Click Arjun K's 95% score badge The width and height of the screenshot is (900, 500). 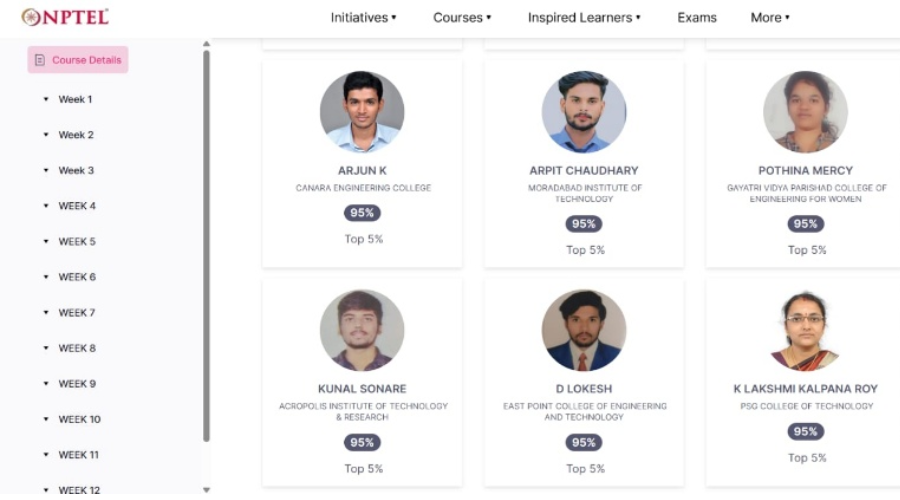(x=362, y=213)
